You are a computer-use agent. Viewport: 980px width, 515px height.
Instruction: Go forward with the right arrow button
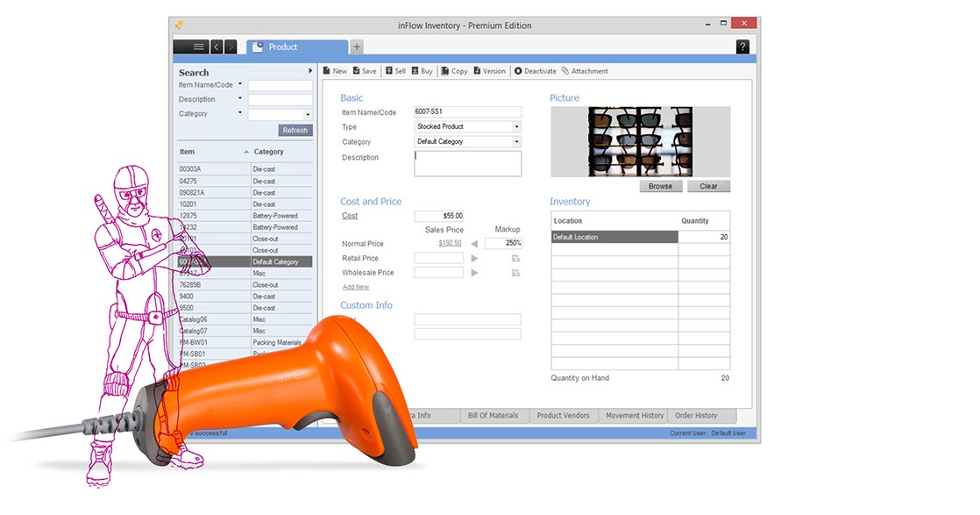coord(231,46)
